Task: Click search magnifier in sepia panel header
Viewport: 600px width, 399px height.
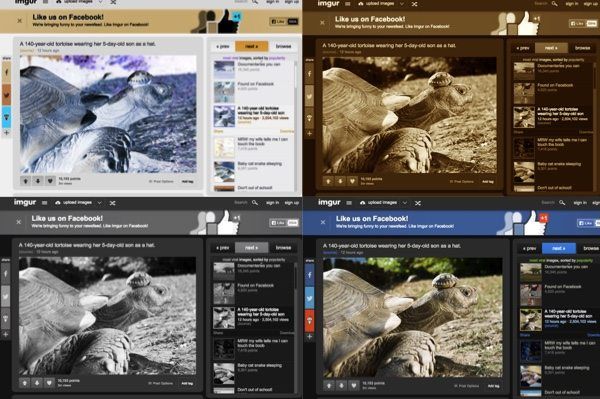Action: coord(554,3)
